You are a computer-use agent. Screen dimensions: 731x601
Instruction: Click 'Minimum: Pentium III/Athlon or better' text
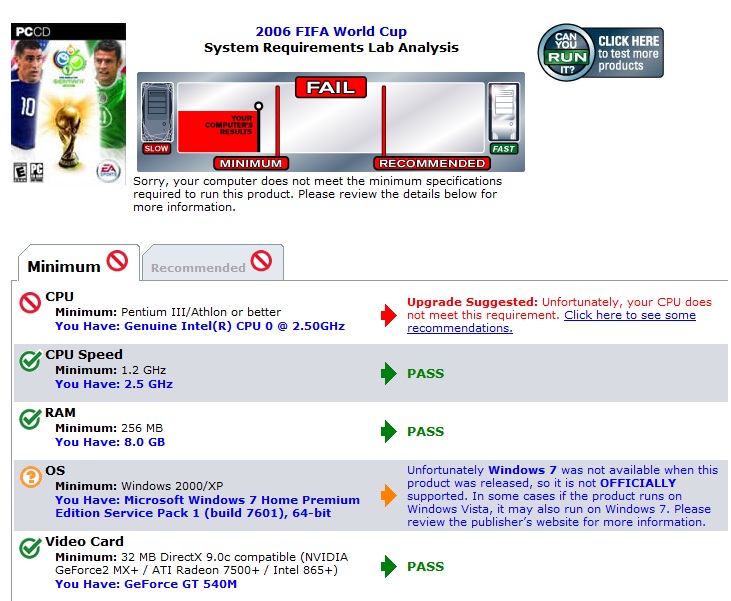tap(168, 312)
